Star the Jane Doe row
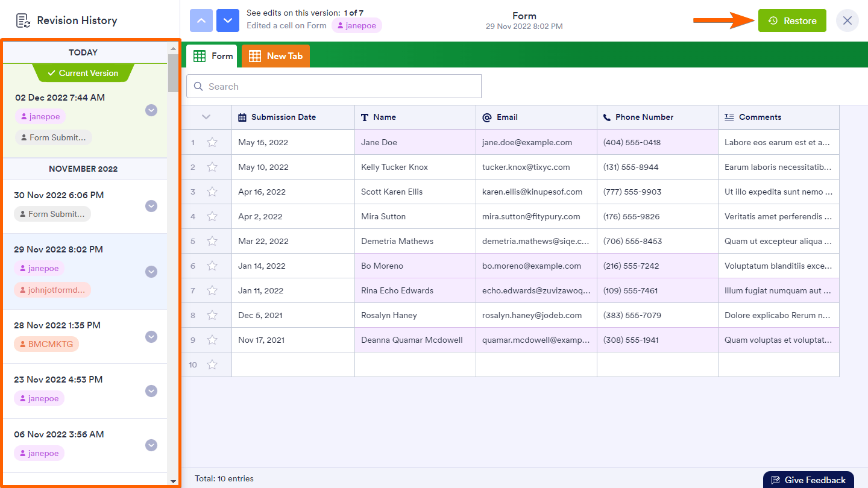The image size is (868, 488). (212, 143)
